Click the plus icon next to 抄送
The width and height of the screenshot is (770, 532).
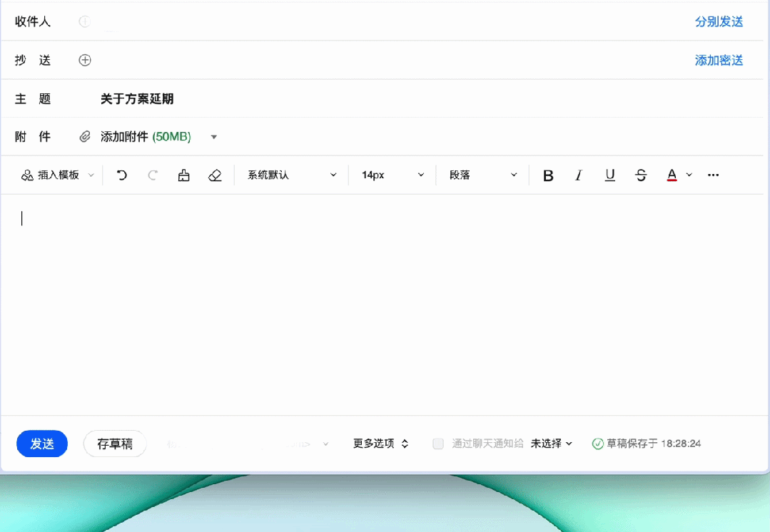[x=84, y=60]
